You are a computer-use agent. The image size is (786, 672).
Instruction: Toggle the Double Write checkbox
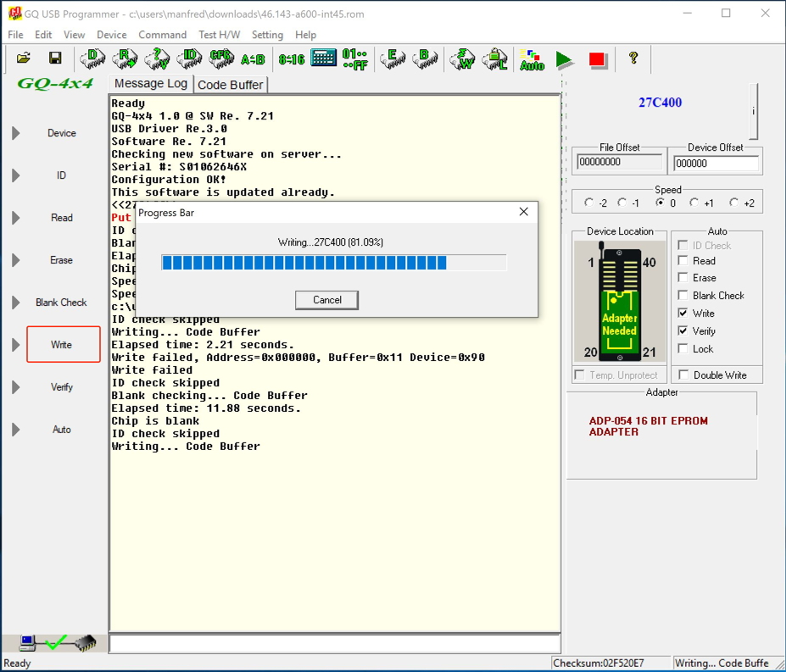pos(684,375)
